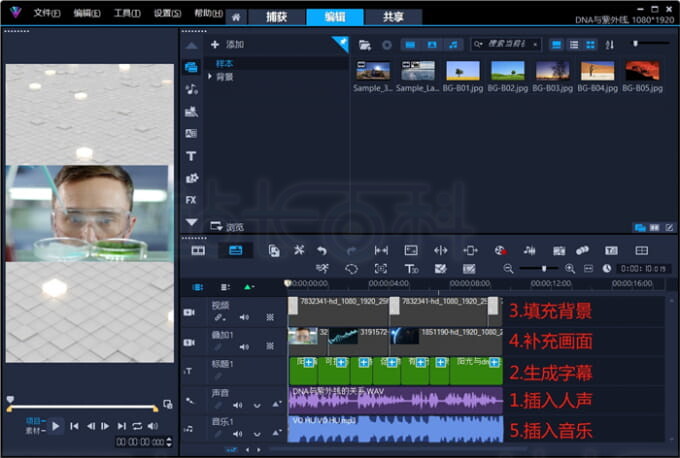Switch to storyboard view
Viewport: 680px width, 458px height.
198,250
